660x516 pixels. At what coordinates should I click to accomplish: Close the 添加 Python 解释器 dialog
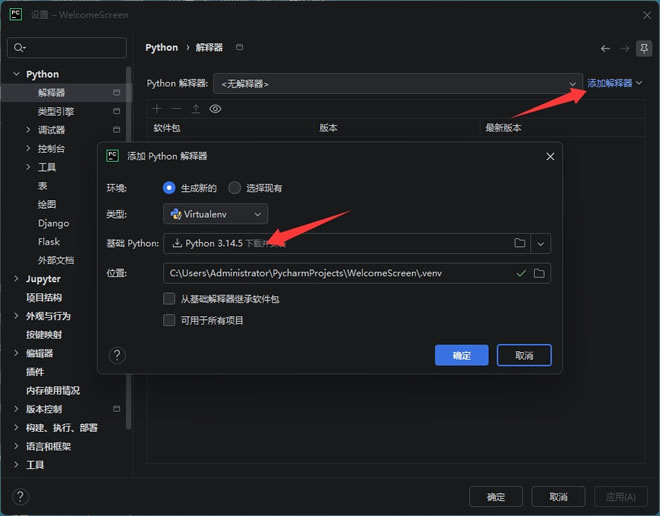click(x=550, y=157)
